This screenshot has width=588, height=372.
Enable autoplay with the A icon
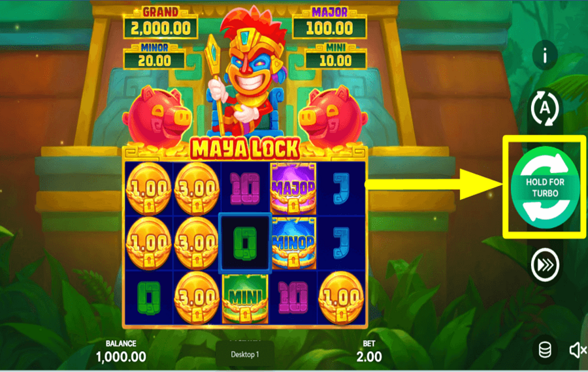(544, 108)
